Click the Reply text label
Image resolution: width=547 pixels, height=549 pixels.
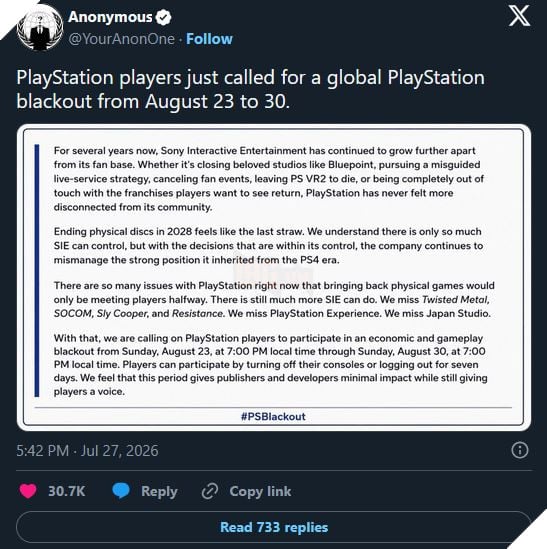[159, 491]
